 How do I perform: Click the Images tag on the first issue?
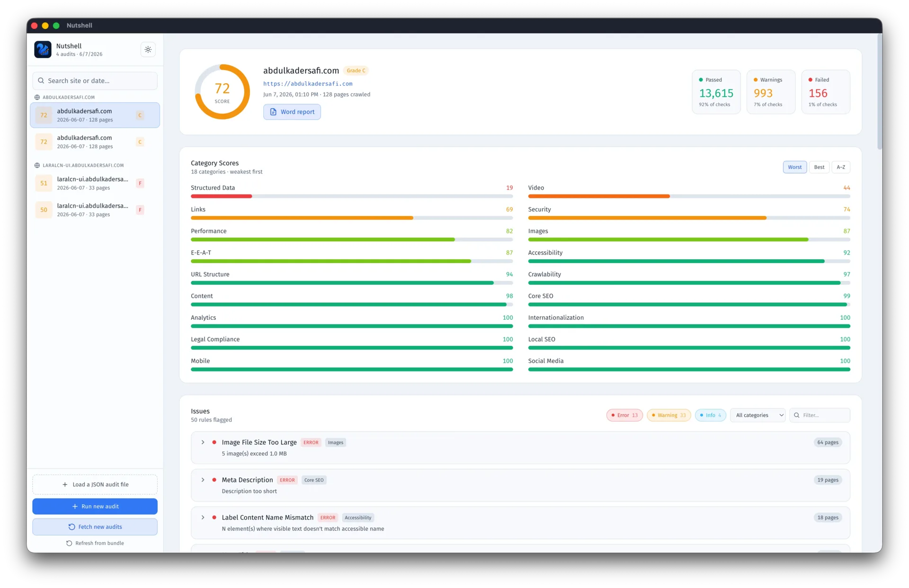click(336, 443)
